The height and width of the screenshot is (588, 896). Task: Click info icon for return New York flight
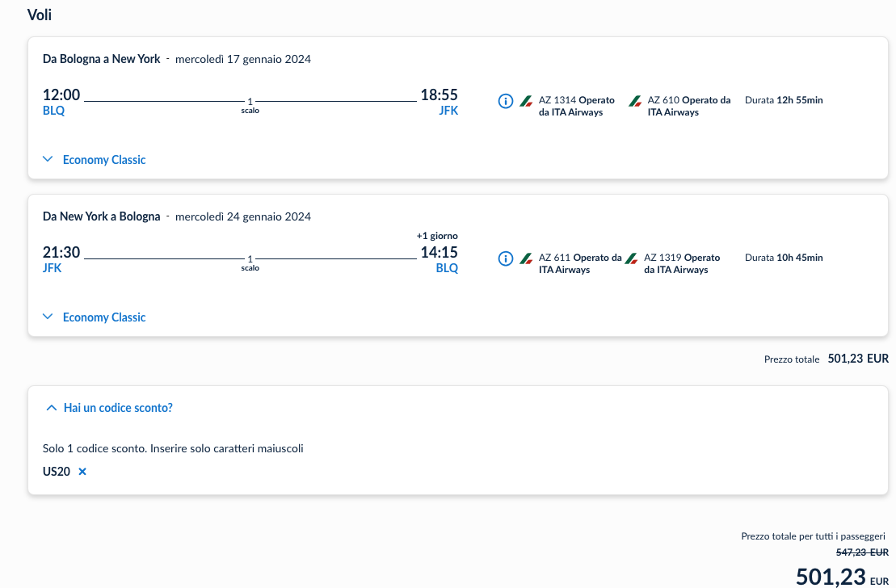point(506,258)
